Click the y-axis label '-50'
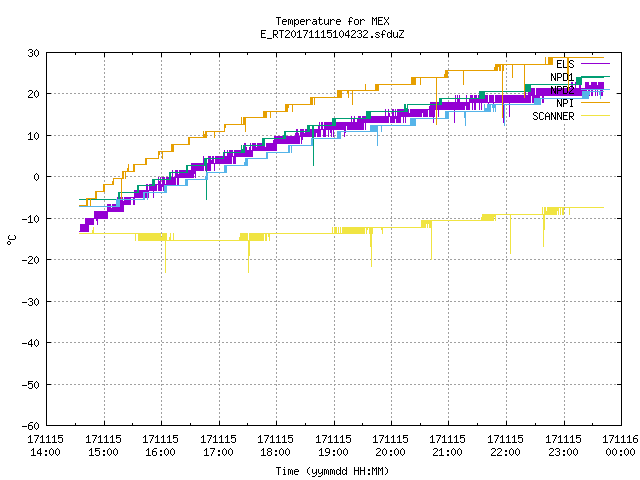The width and height of the screenshot is (640, 480). click(31, 385)
